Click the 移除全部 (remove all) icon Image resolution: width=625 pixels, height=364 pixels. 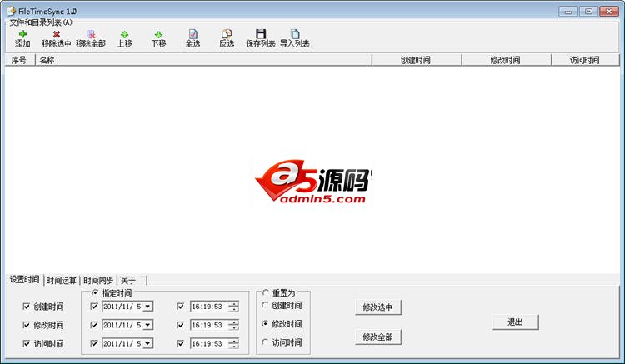coord(91,35)
